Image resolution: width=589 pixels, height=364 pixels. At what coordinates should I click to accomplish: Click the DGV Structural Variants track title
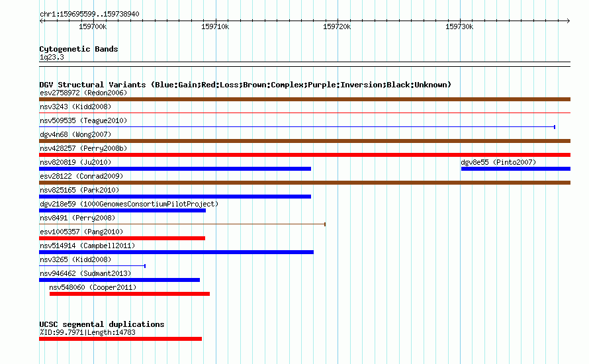click(245, 85)
